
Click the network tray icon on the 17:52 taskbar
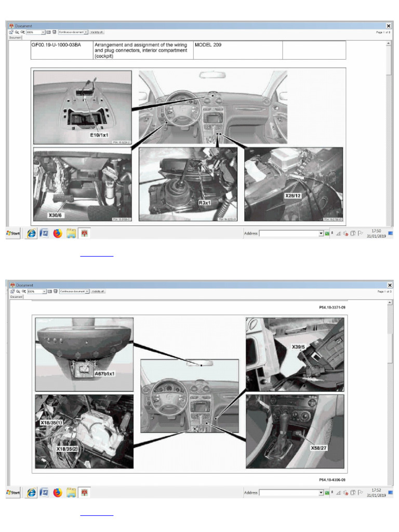pos(339,493)
